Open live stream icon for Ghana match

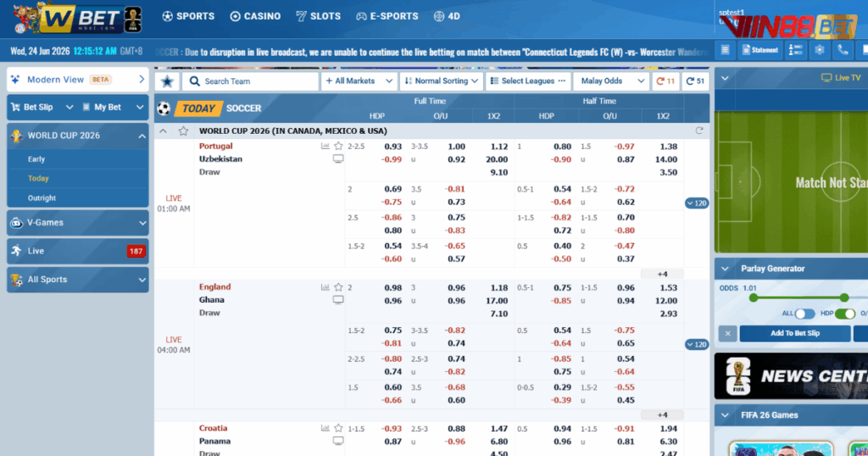(x=337, y=300)
